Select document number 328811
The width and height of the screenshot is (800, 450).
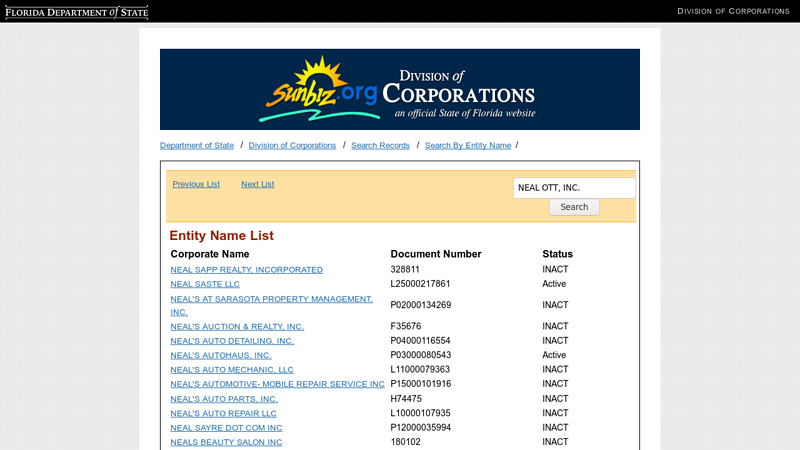pyautogui.click(x=405, y=269)
